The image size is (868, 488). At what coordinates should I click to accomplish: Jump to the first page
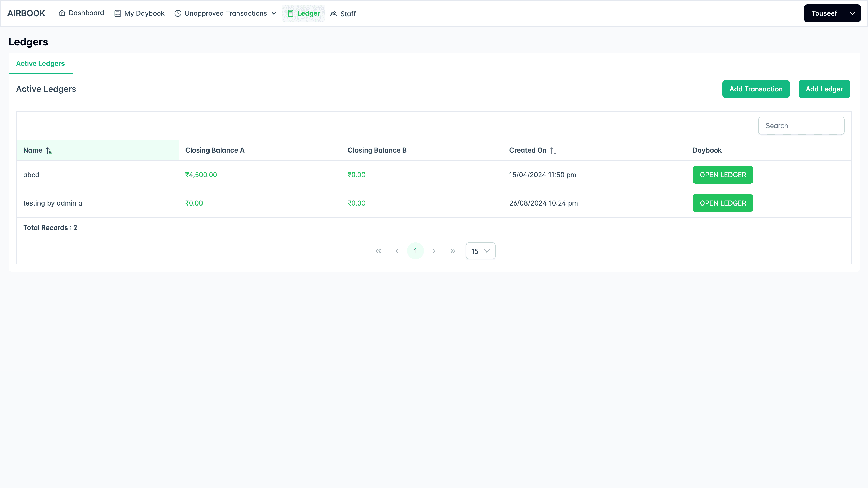378,251
